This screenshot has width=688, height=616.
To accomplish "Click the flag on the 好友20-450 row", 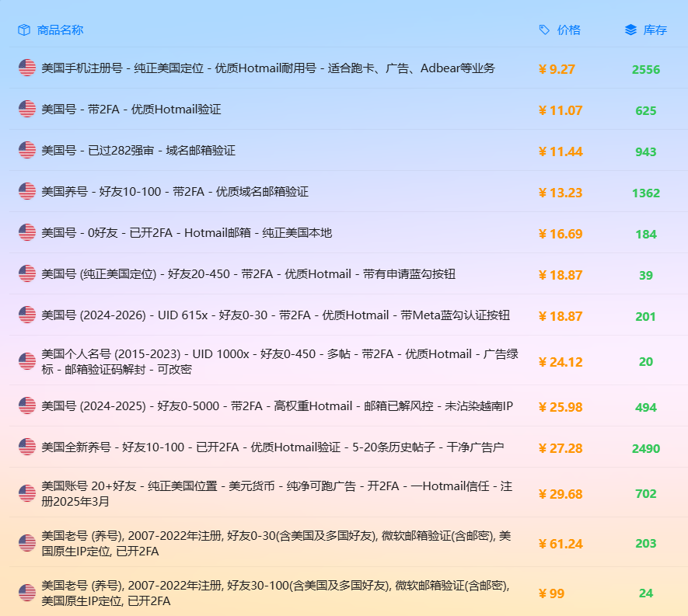I will (27, 274).
